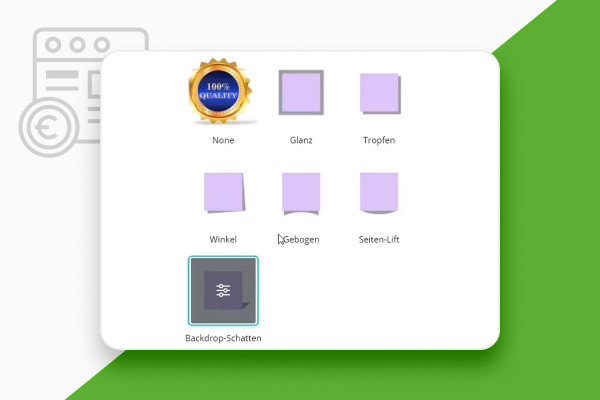Click the Seiten-Lift label
The width and height of the screenshot is (600, 400).
click(x=379, y=239)
